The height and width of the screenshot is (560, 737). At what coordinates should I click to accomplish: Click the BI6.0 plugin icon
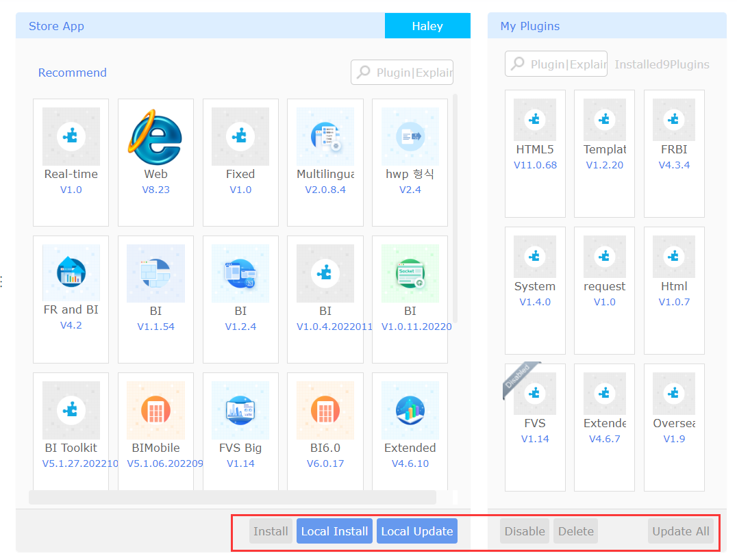[325, 409]
